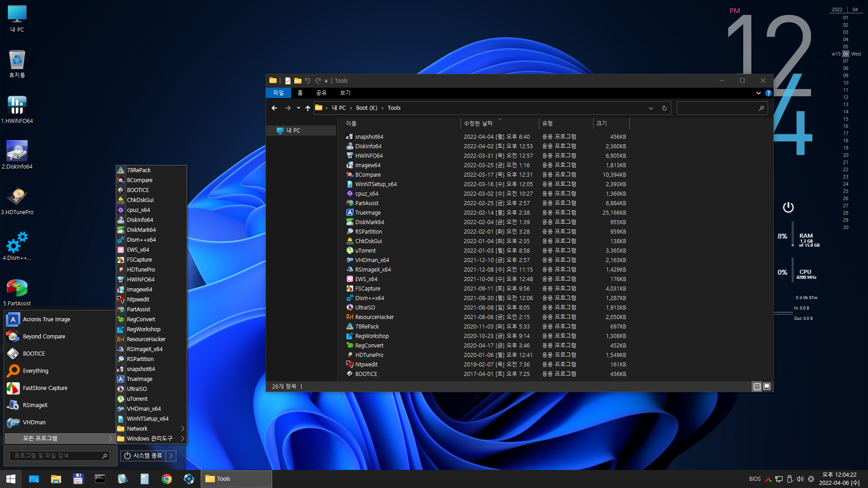Open the 공유 ribbon tab
868x488 pixels.
[x=321, y=93]
